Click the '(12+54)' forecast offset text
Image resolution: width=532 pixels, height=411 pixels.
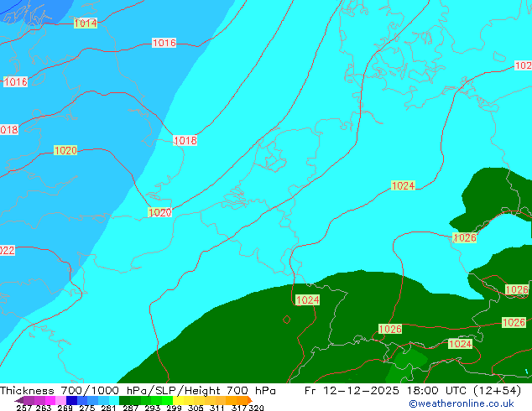tap(497, 391)
